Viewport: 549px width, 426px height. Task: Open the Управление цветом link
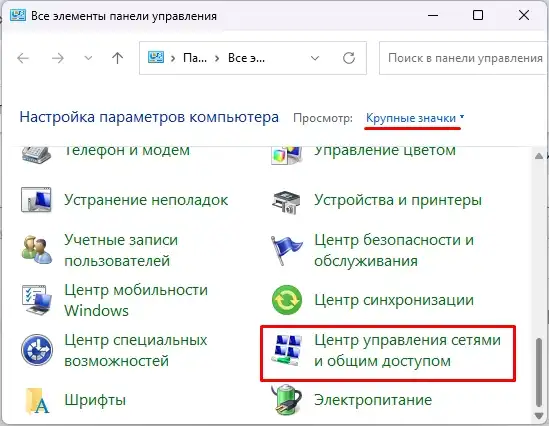point(385,151)
